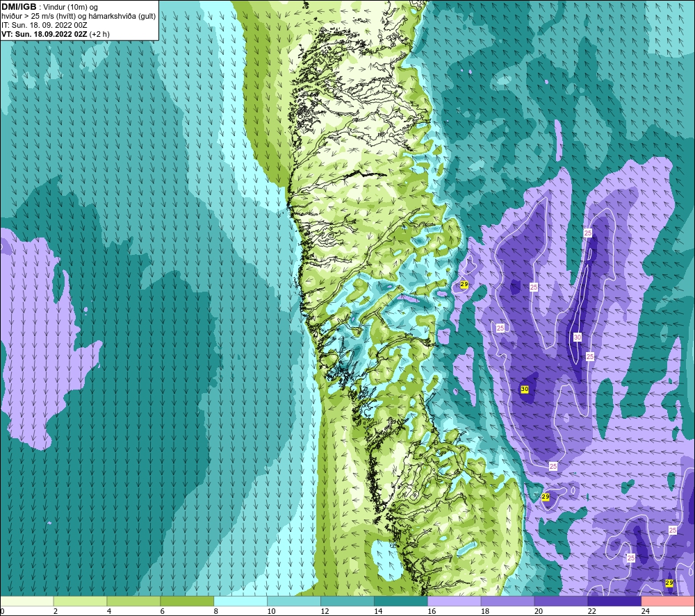Screen dimensions: 695x616
Task: Pick the lavender 16–18 m/s swatch
Action: point(455,601)
